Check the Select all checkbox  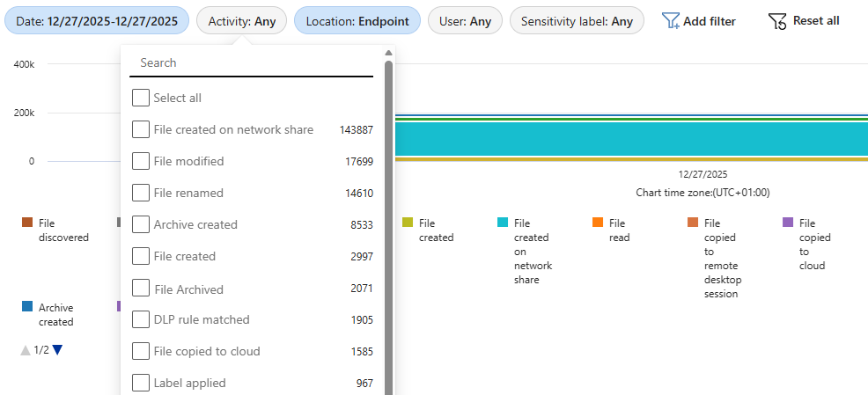click(140, 98)
